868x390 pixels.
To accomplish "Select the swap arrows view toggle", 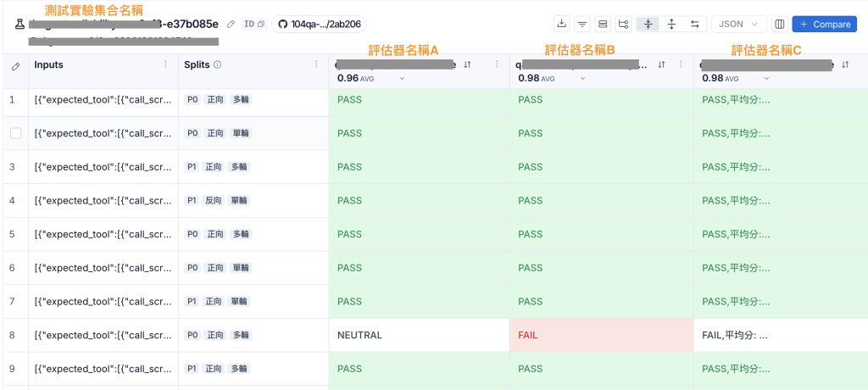I will (695, 24).
